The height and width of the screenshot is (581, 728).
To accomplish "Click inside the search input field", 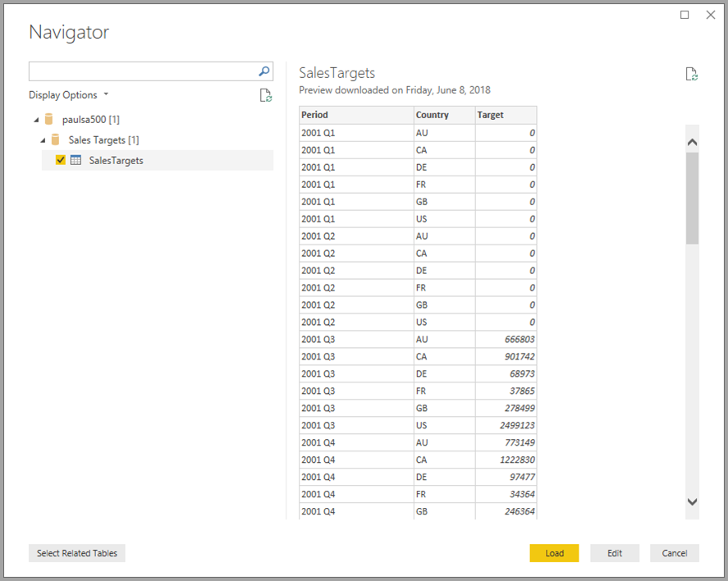I will (140, 71).
